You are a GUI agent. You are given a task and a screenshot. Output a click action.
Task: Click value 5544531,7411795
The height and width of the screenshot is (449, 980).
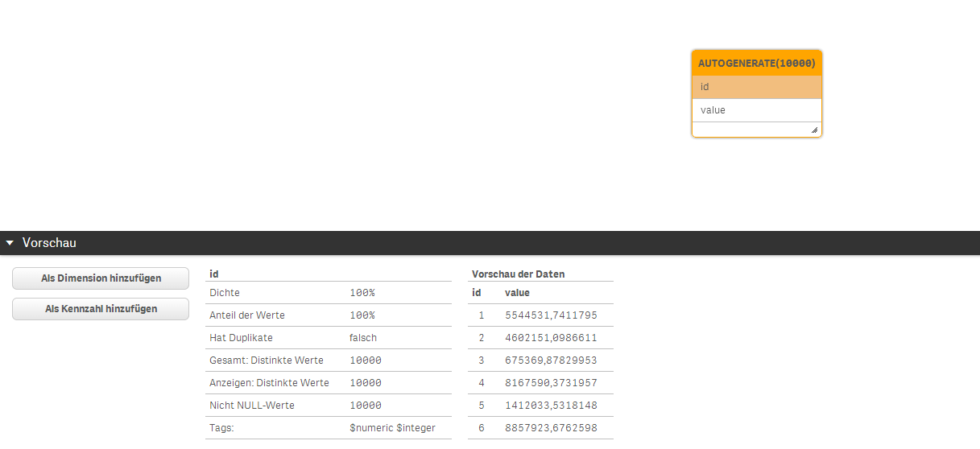pos(551,315)
